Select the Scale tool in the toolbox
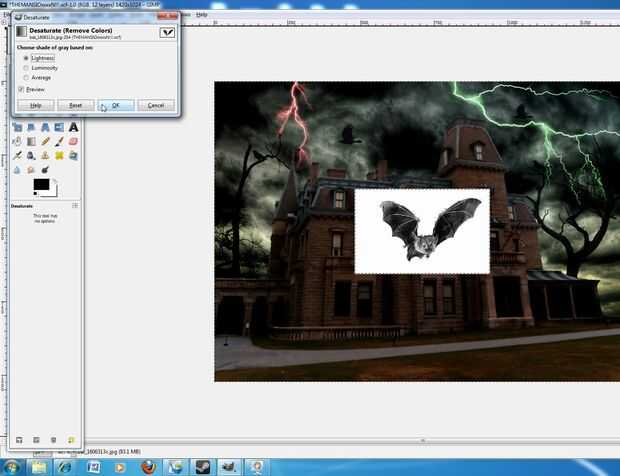The image size is (620, 476). pos(17,127)
